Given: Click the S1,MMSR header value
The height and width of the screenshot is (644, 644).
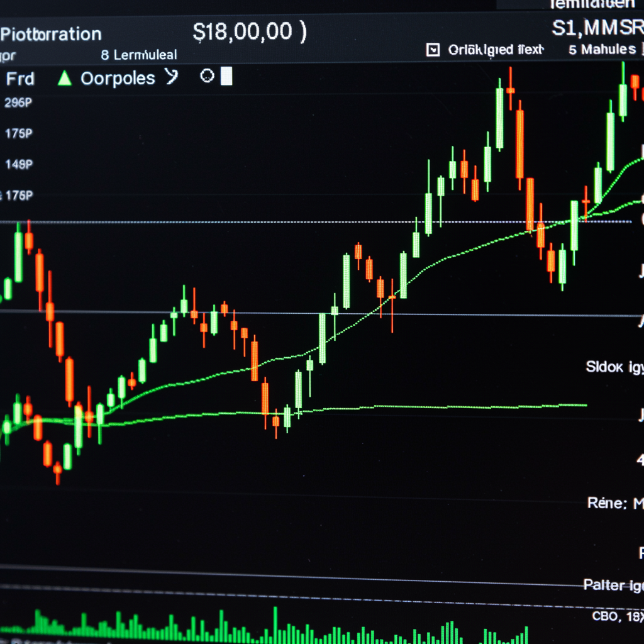Looking at the screenshot, I should (x=597, y=28).
